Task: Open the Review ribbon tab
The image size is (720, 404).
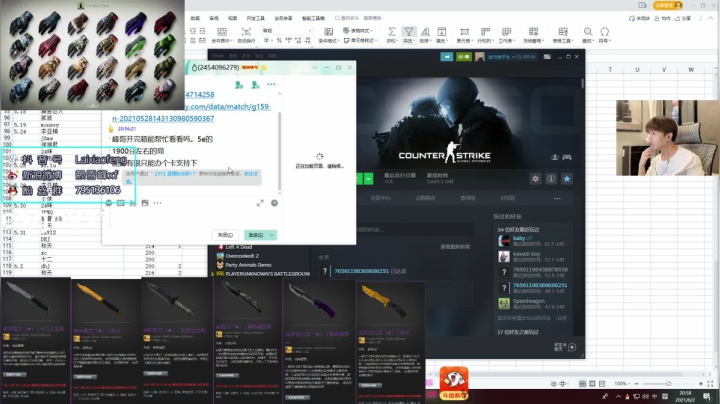Action: (x=214, y=18)
